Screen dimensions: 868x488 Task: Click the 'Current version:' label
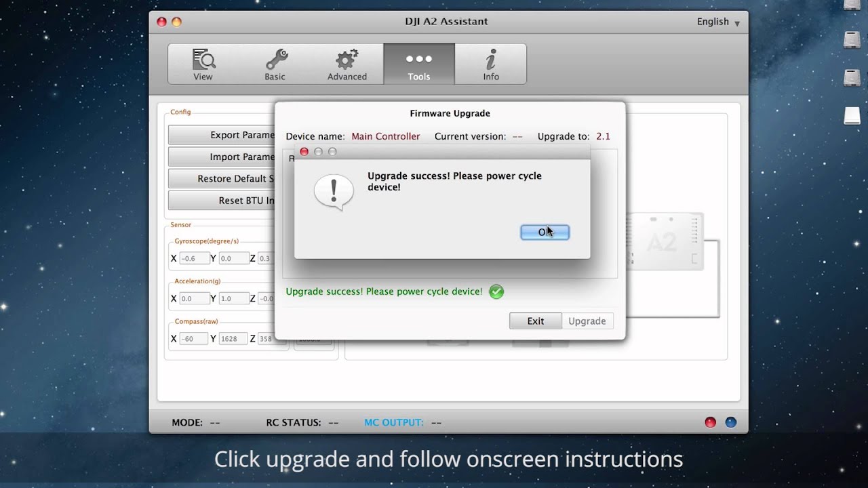pos(470,136)
